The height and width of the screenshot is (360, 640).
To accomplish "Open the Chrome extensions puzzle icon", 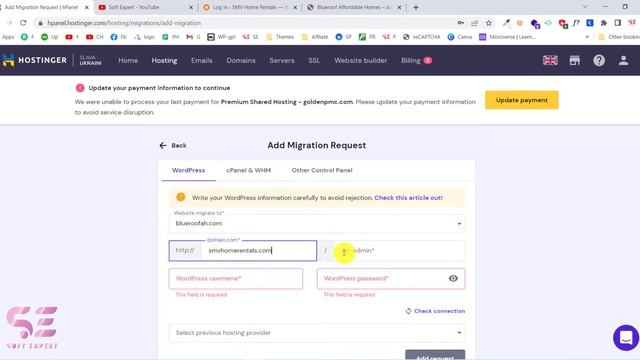I will 604,23.
